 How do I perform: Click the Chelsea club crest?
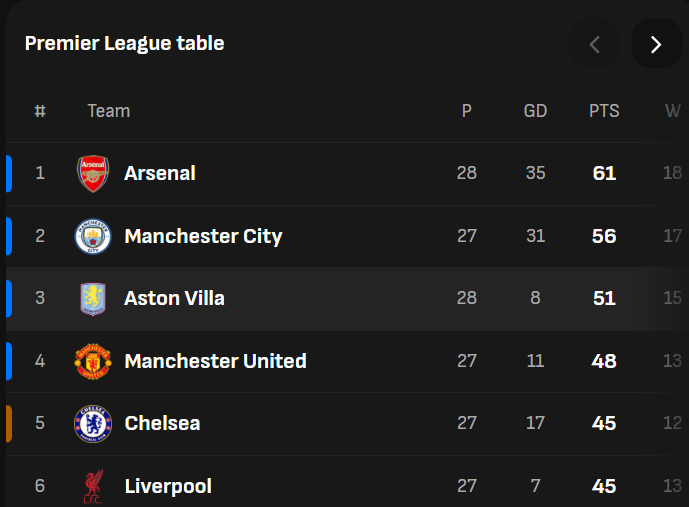(x=93, y=424)
